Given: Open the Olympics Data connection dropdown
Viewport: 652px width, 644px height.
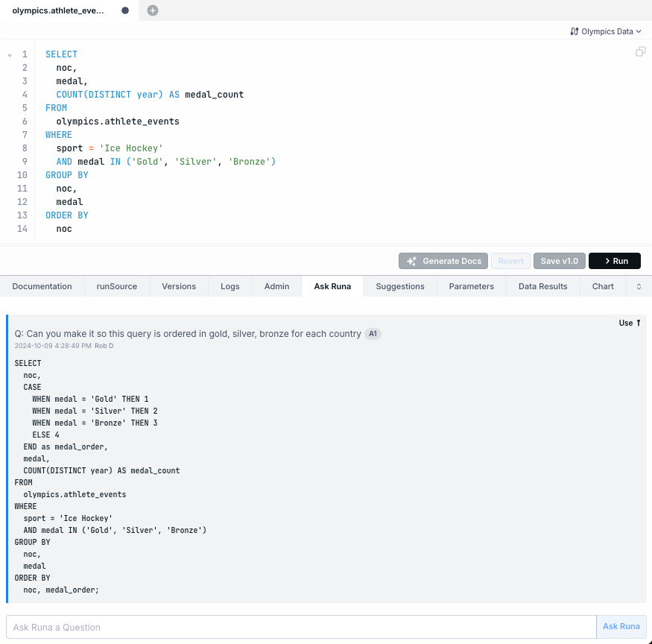Looking at the screenshot, I should coord(605,31).
